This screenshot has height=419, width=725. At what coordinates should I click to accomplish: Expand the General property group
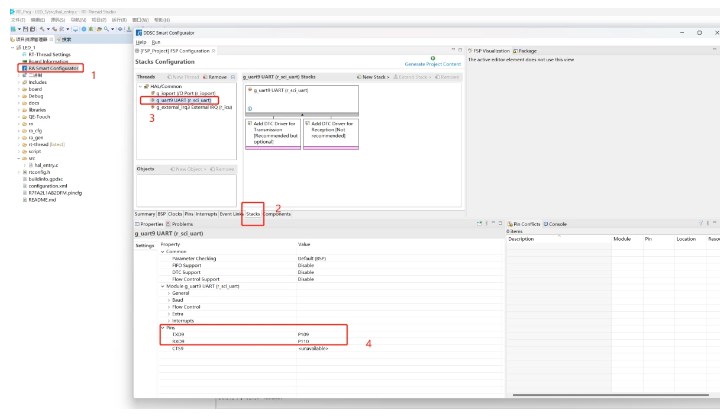pos(169,293)
